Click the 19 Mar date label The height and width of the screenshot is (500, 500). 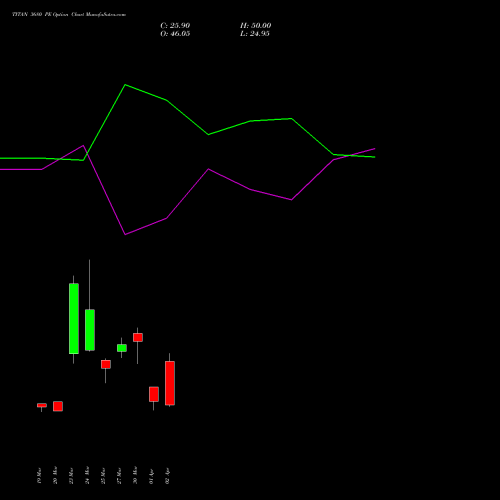coord(39,475)
